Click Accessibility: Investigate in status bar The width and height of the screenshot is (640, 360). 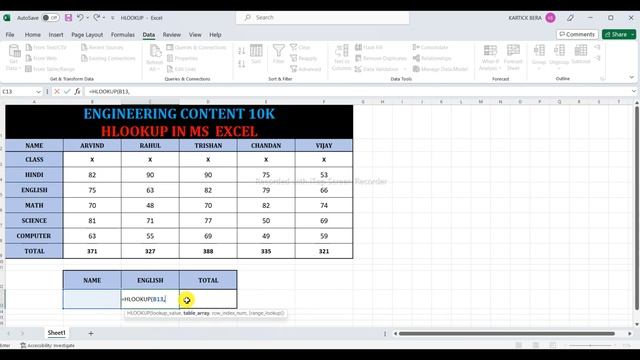click(x=48, y=345)
